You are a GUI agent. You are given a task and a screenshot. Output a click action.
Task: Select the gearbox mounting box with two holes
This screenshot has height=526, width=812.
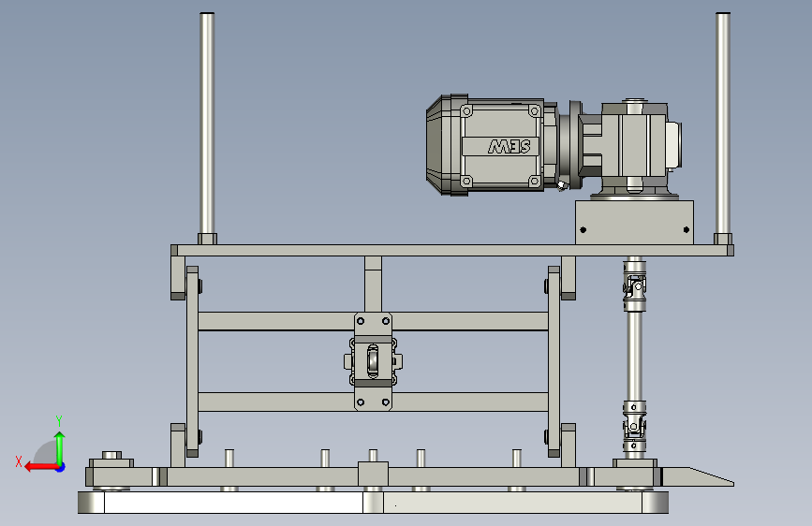tap(634, 223)
